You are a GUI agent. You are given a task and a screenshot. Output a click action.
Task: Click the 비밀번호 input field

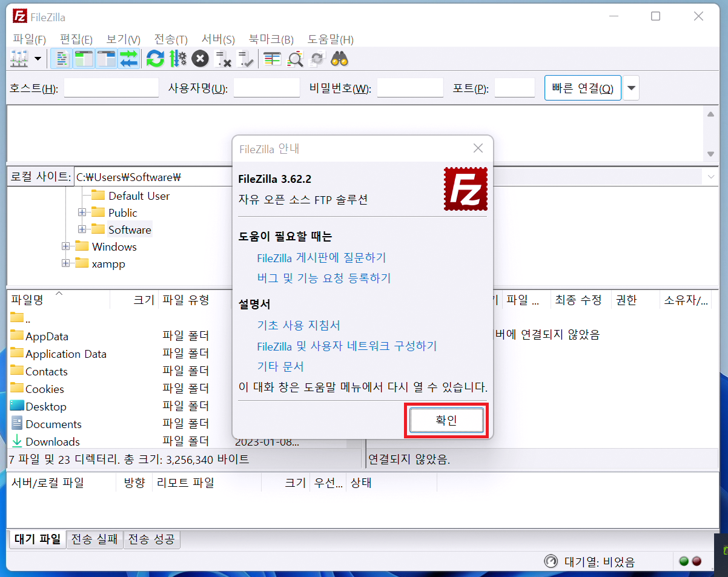coord(410,88)
